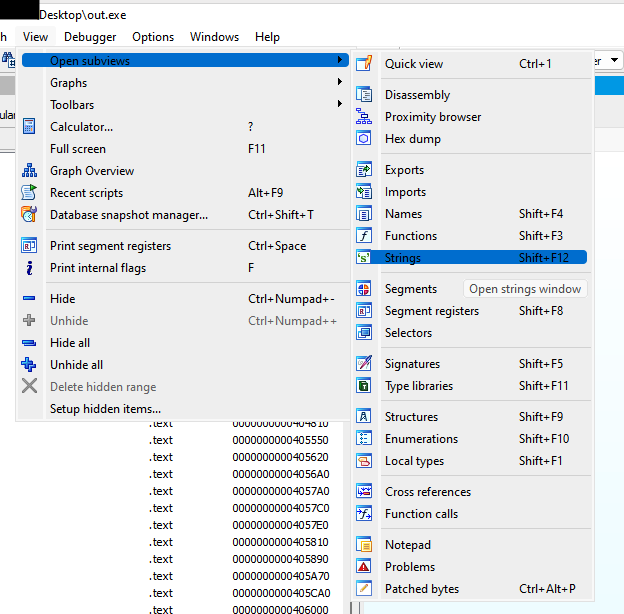This screenshot has width=624, height=614.
Task: Click the Segment registers icon
Action: pos(364,310)
